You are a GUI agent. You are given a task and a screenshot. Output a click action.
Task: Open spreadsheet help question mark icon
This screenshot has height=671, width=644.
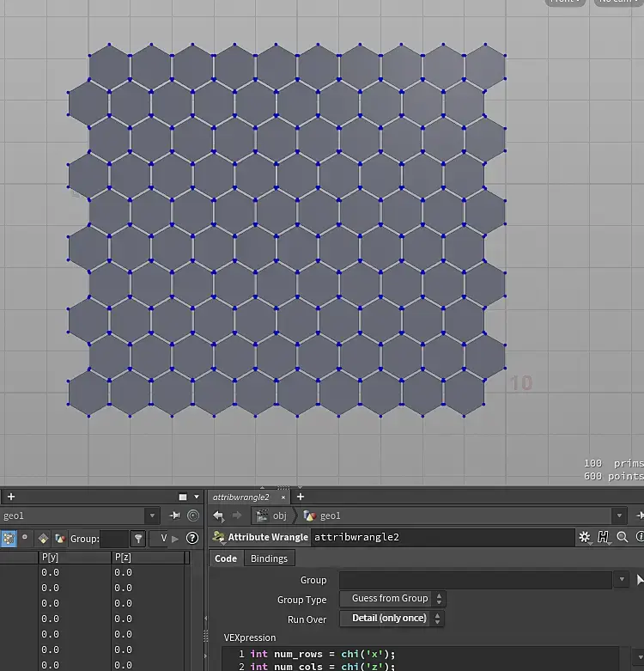click(x=192, y=539)
